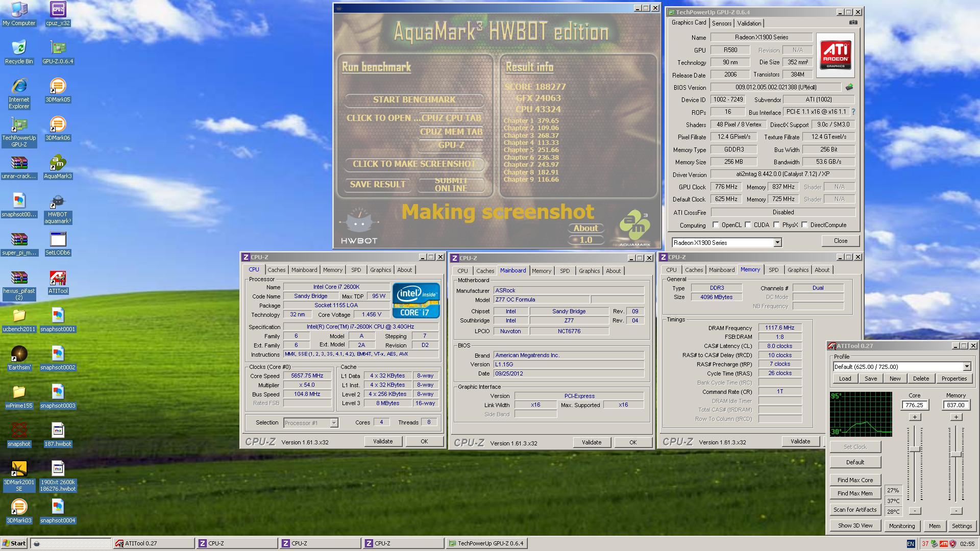This screenshot has height=551, width=980.
Task: Click SAVE RESULT in AquaMark3
Action: click(x=378, y=184)
